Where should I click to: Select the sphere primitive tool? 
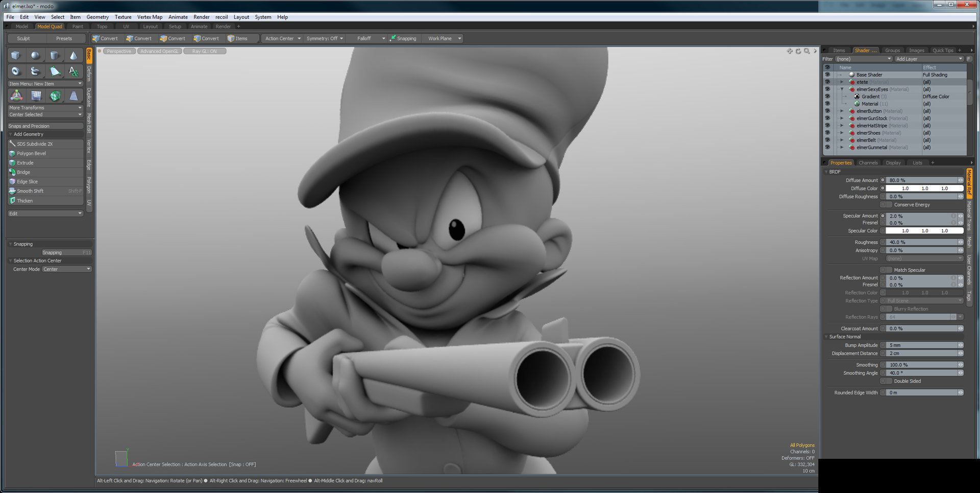(35, 56)
